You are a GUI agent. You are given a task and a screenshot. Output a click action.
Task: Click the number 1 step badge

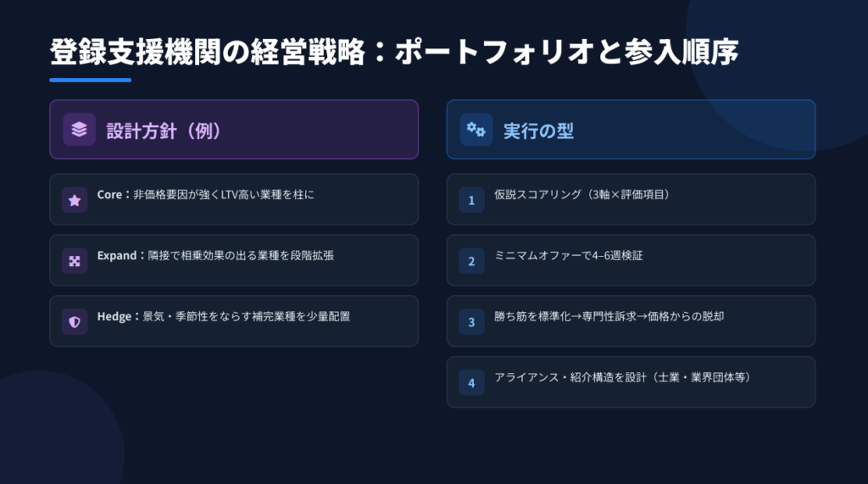coord(471,200)
